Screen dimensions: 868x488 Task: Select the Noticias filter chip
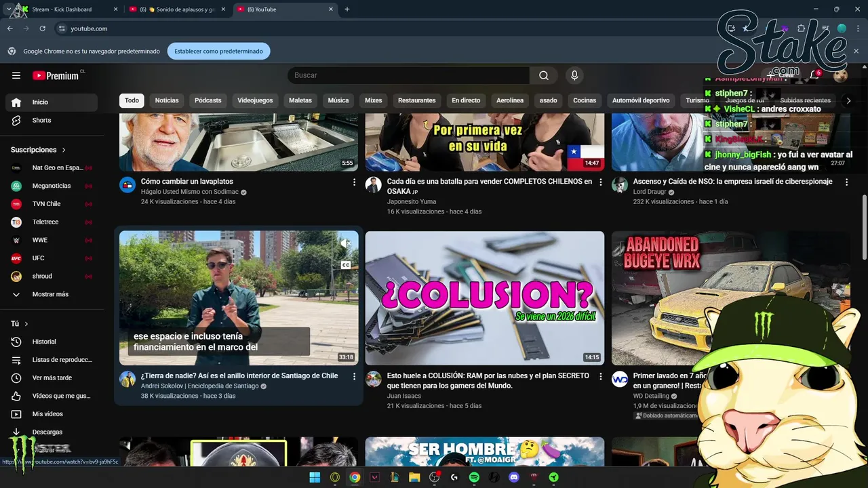tap(167, 100)
